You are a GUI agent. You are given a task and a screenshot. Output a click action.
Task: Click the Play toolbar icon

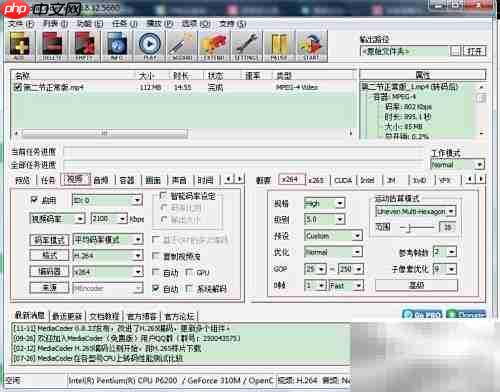(x=150, y=46)
